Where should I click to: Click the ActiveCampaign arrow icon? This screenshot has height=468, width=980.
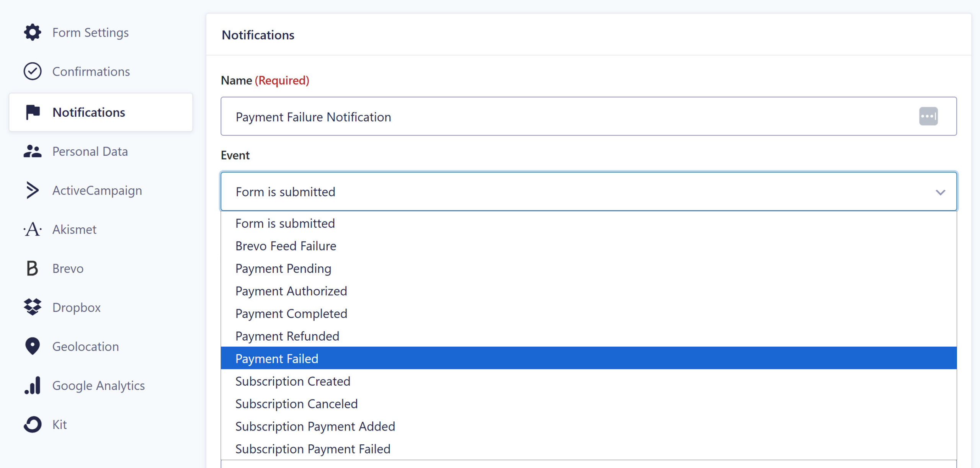click(33, 190)
